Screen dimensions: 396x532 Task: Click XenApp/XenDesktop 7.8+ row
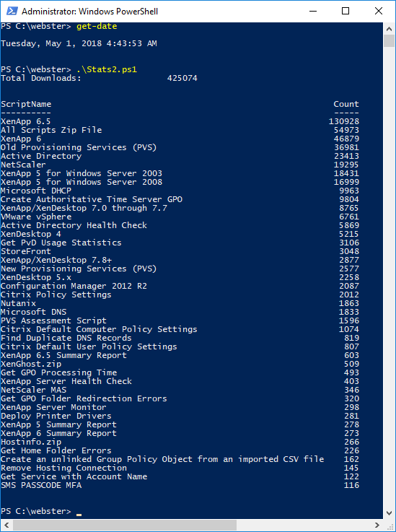point(180,260)
